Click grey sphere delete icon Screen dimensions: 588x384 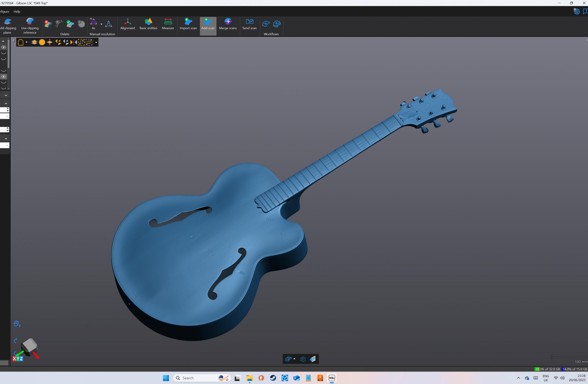pyautogui.click(x=81, y=24)
